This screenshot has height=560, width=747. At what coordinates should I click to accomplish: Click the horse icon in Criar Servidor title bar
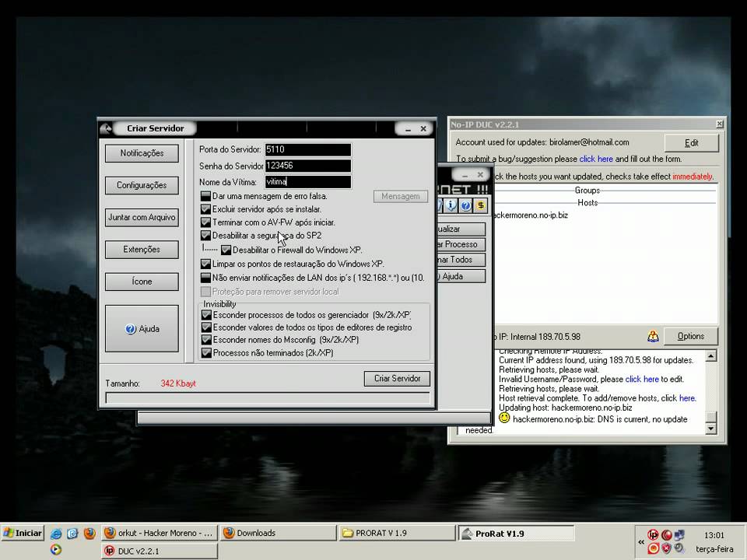coord(107,128)
